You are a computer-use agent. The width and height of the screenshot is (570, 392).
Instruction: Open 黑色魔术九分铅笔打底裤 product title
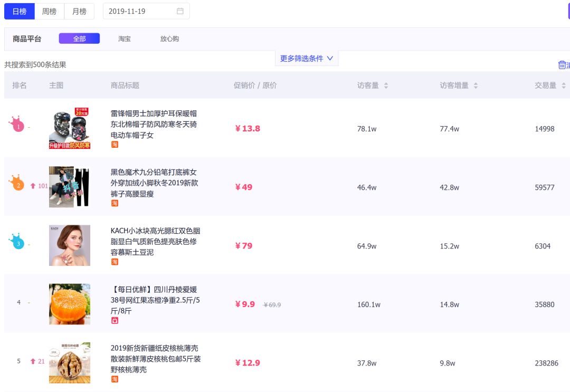pos(155,183)
